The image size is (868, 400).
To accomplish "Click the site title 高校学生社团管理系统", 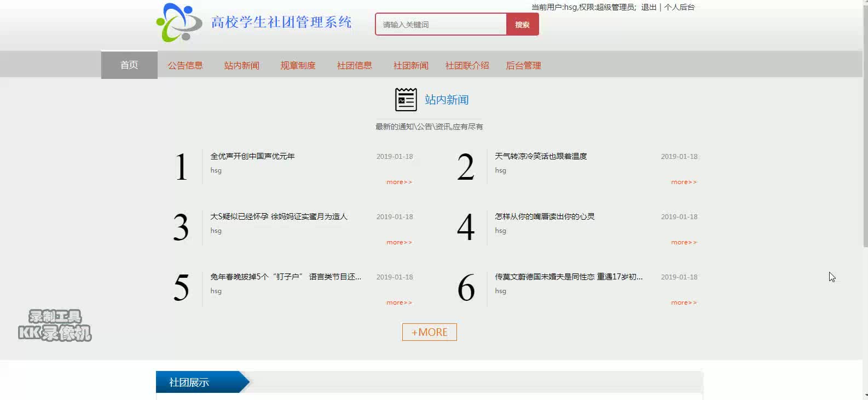I will click(x=281, y=22).
